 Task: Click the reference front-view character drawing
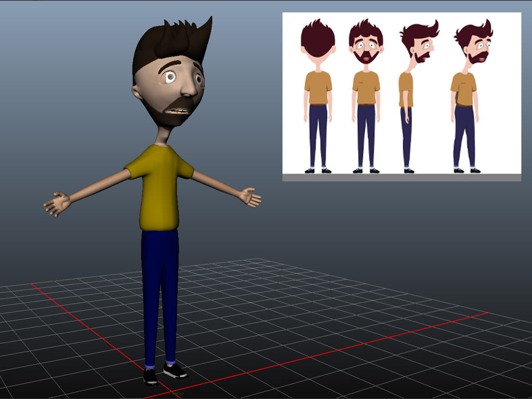[366, 96]
